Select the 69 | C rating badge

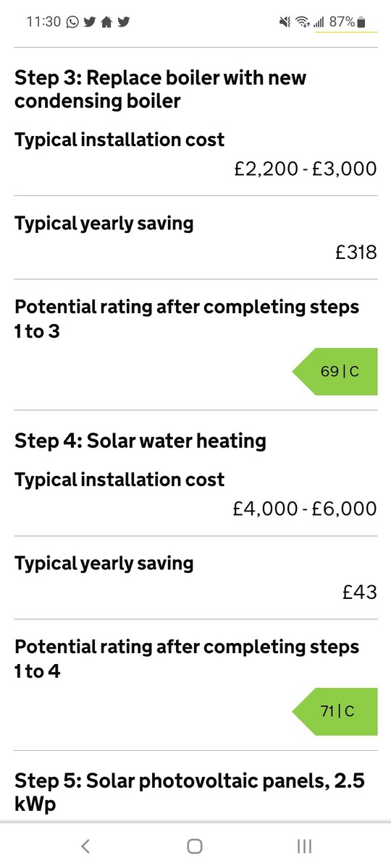pyautogui.click(x=335, y=372)
